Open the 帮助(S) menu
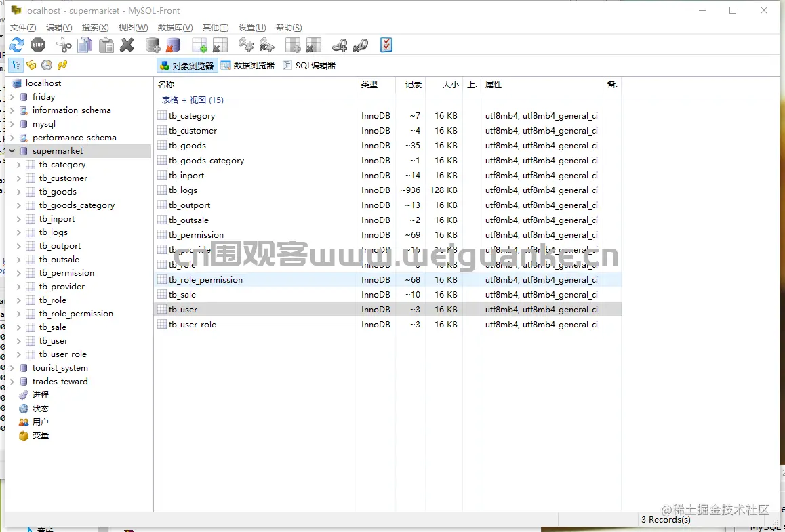The image size is (785, 532). tap(289, 28)
